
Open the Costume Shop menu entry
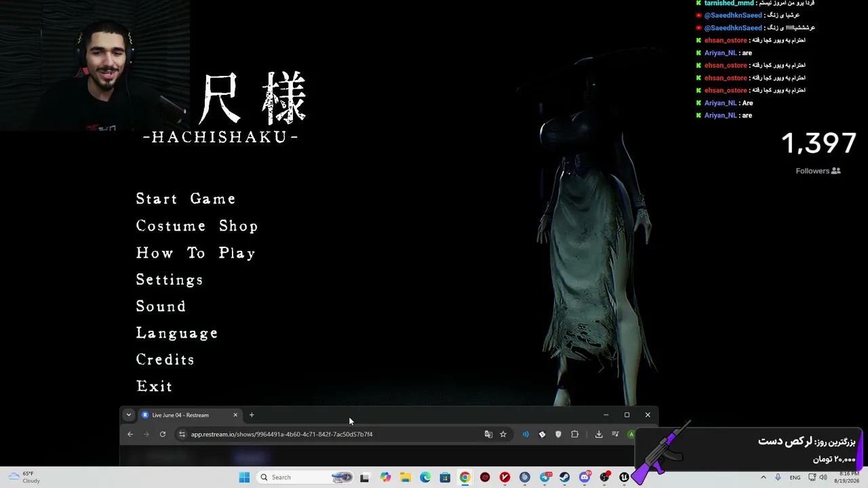point(197,226)
